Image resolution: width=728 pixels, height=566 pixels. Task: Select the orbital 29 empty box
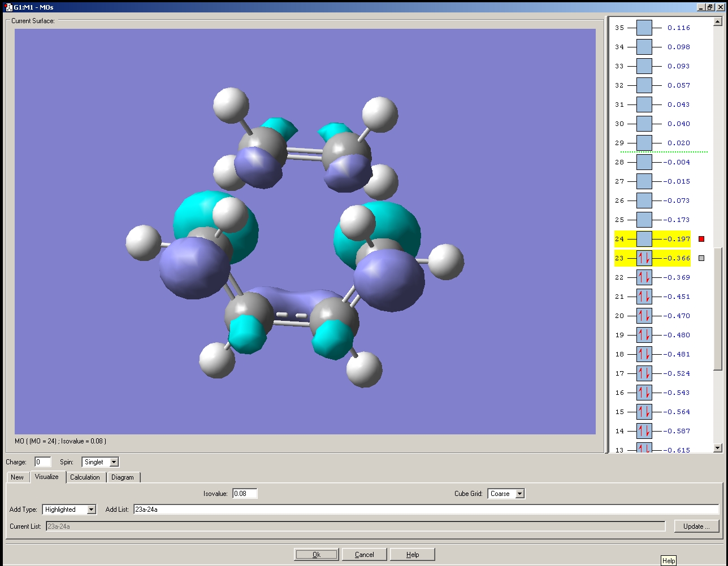(644, 143)
